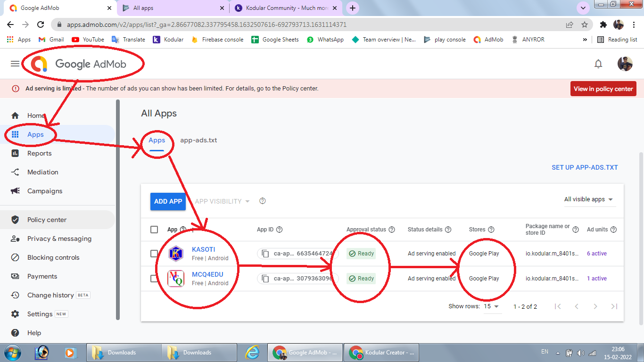Open Payments in the sidebar
The height and width of the screenshot is (362, 644).
click(x=42, y=276)
